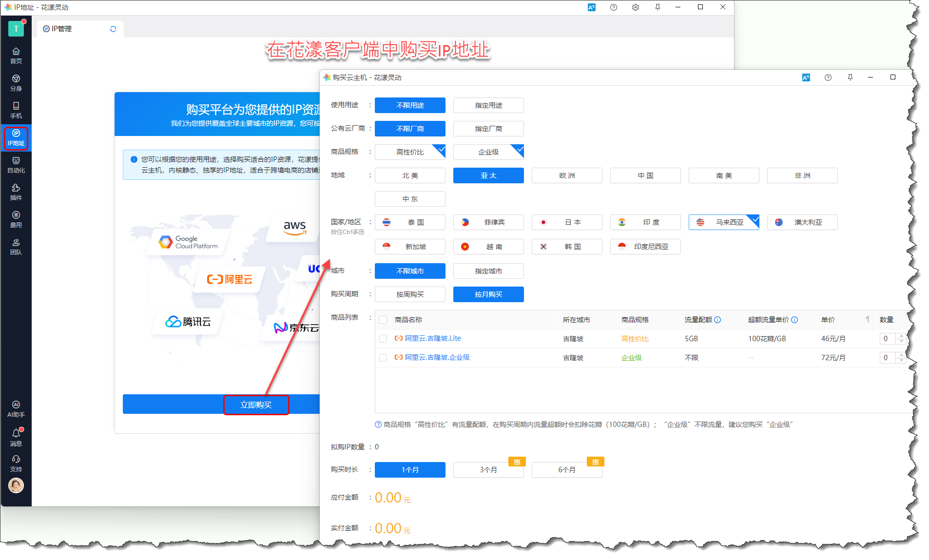Click translate icon in 购买云主机 dialog
This screenshot has height=560, width=929.
click(x=806, y=77)
